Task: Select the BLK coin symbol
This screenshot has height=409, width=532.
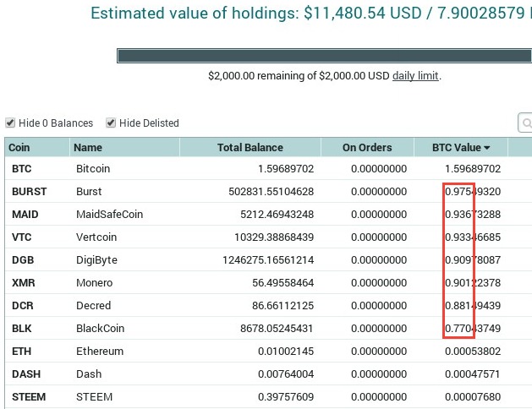Action: tap(22, 329)
